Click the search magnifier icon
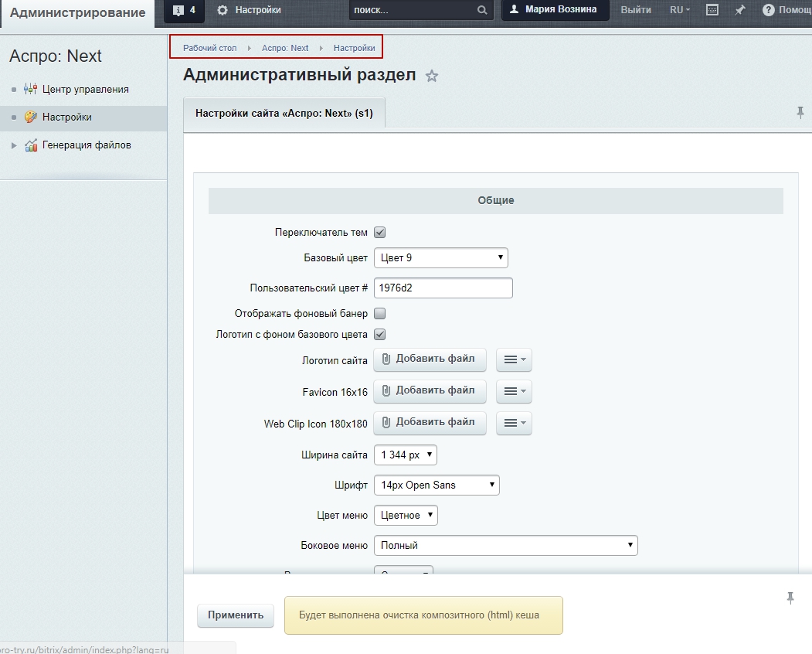This screenshot has height=654, width=812. 481,10
